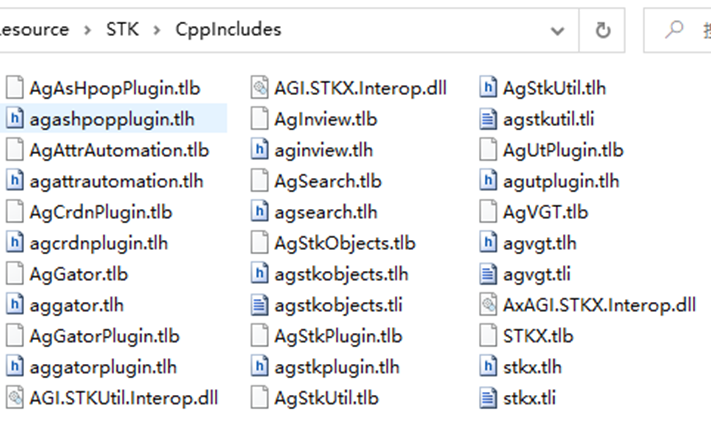Click the AgUtPlugin.tlb file name
Screen dimensions: 711x422
click(563, 150)
